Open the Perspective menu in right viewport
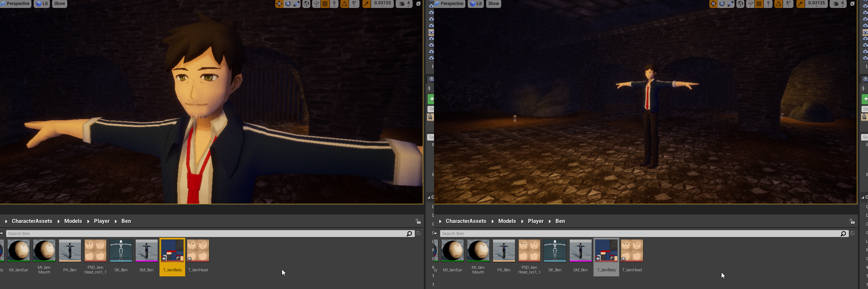868x289 pixels. (x=449, y=4)
